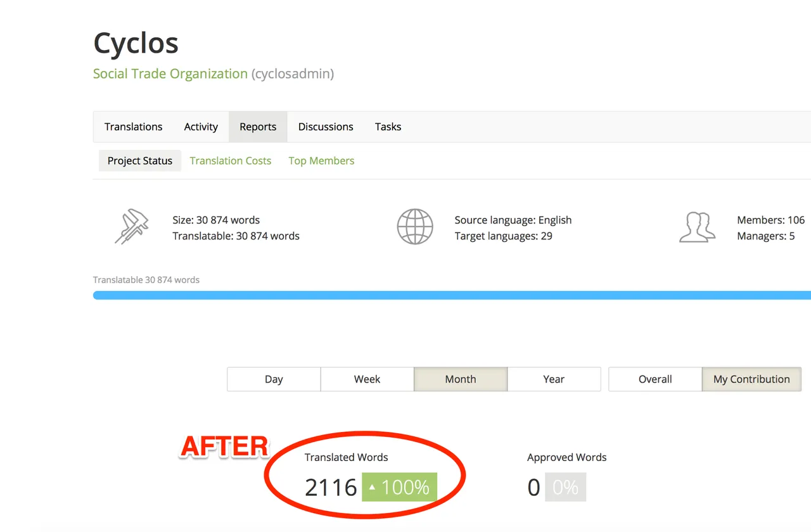Click the small 'Translatable 30 874 words' caption
The height and width of the screenshot is (532, 811).
(146, 279)
